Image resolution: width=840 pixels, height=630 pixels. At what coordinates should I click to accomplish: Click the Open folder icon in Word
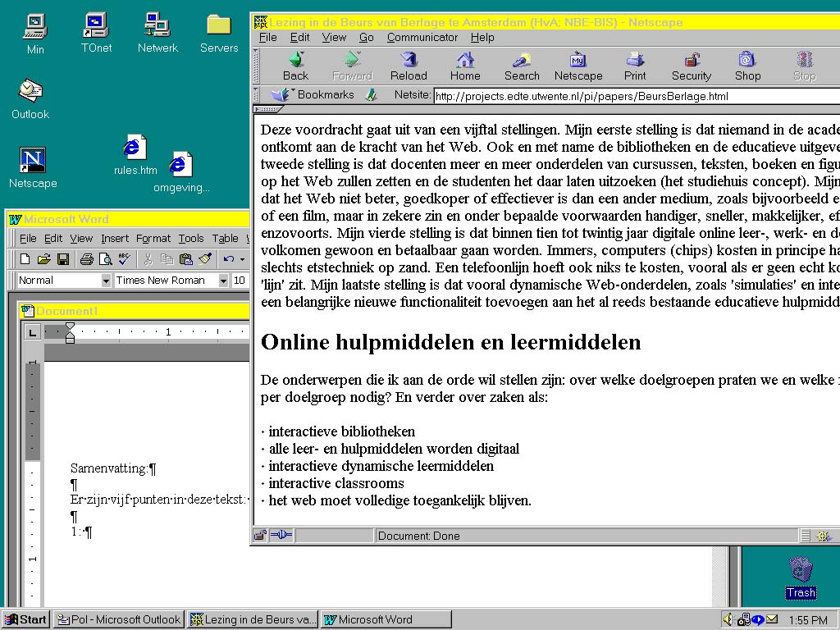(44, 259)
